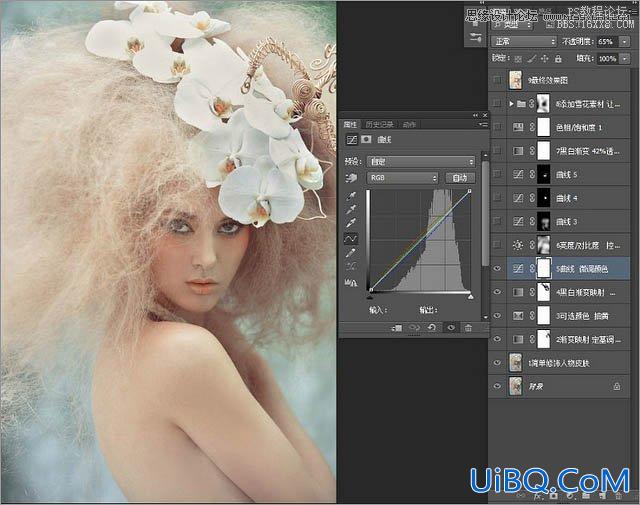Screen dimensions: 640x505
Task: Activate the on-image adjustment hand tool
Action: (351, 178)
